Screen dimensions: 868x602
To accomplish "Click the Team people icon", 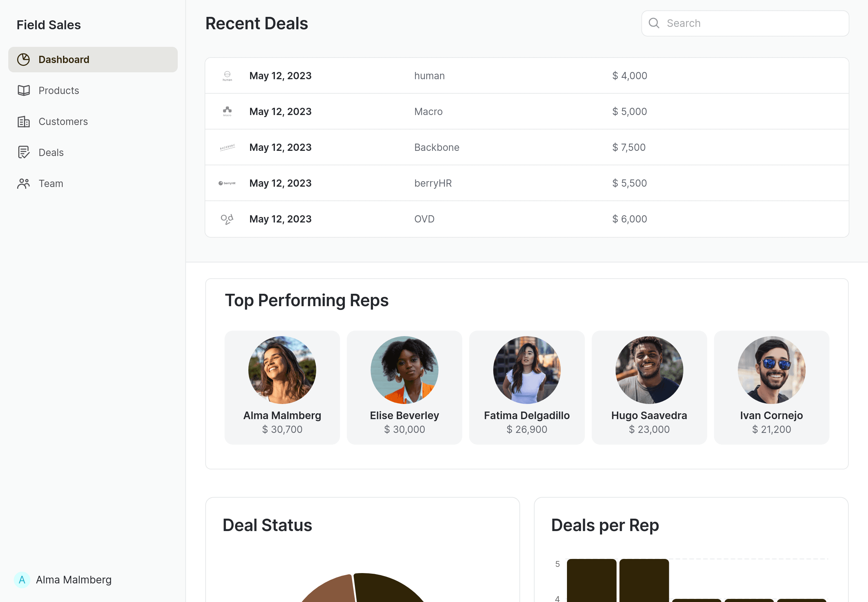I will [23, 183].
